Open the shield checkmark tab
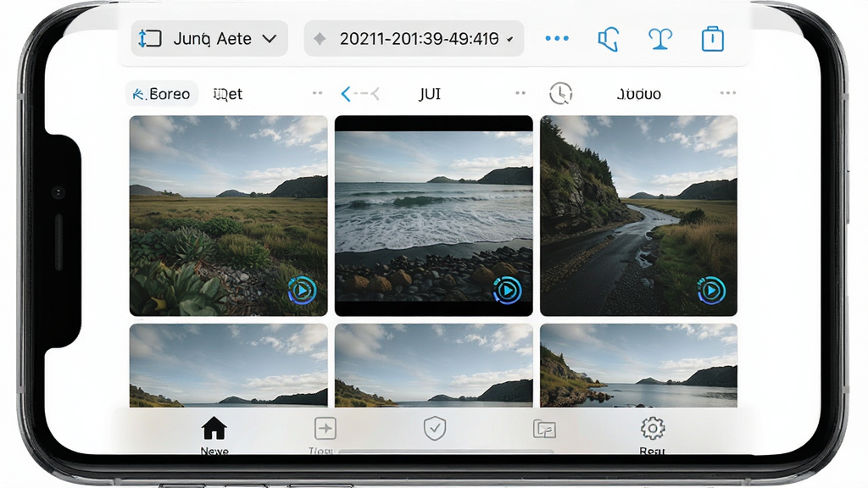 coord(435,429)
